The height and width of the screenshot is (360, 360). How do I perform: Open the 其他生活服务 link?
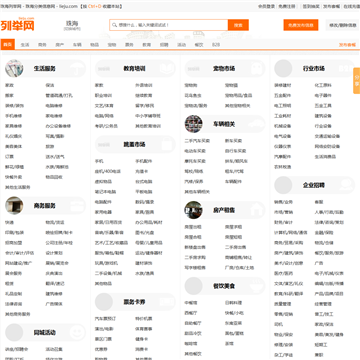[17, 187]
